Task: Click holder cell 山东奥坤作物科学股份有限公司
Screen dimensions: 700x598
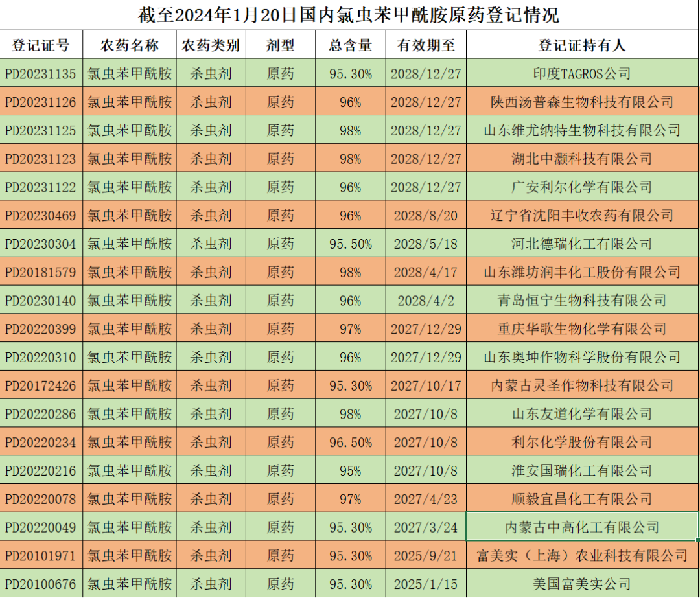Action: click(x=582, y=356)
